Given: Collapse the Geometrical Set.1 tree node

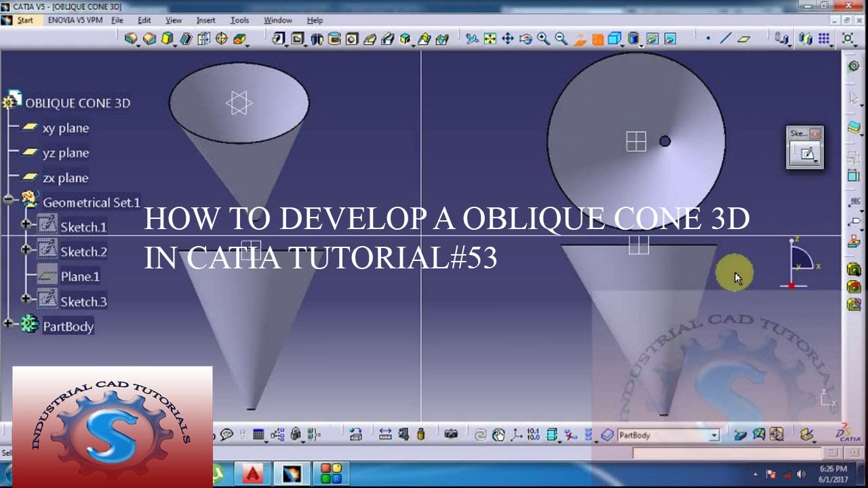Looking at the screenshot, I should click(8, 200).
